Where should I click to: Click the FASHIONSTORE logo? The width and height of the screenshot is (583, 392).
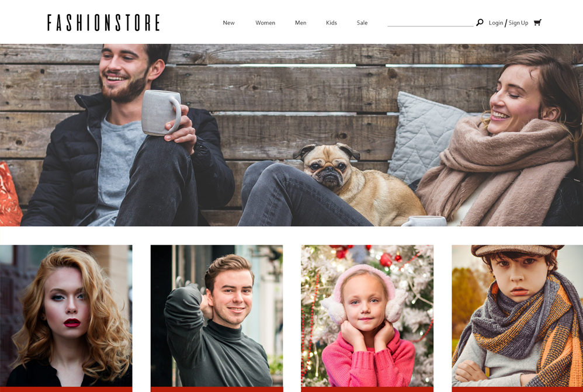103,23
